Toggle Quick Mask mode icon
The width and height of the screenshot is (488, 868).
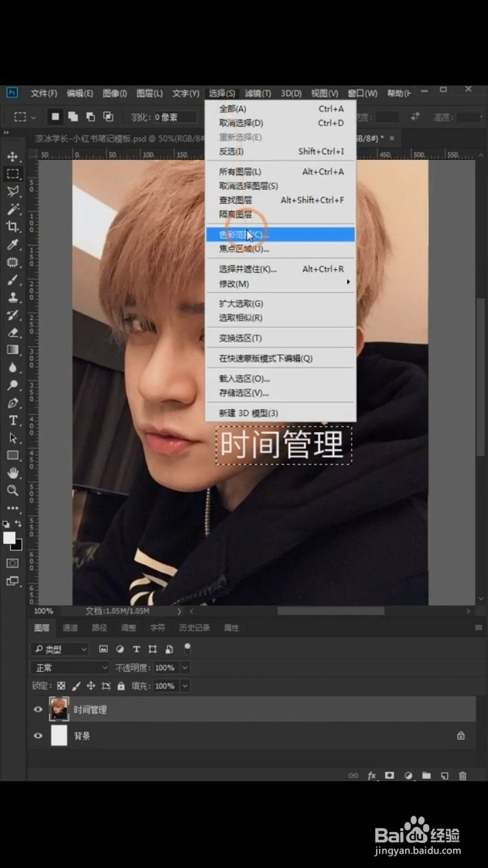click(13, 563)
